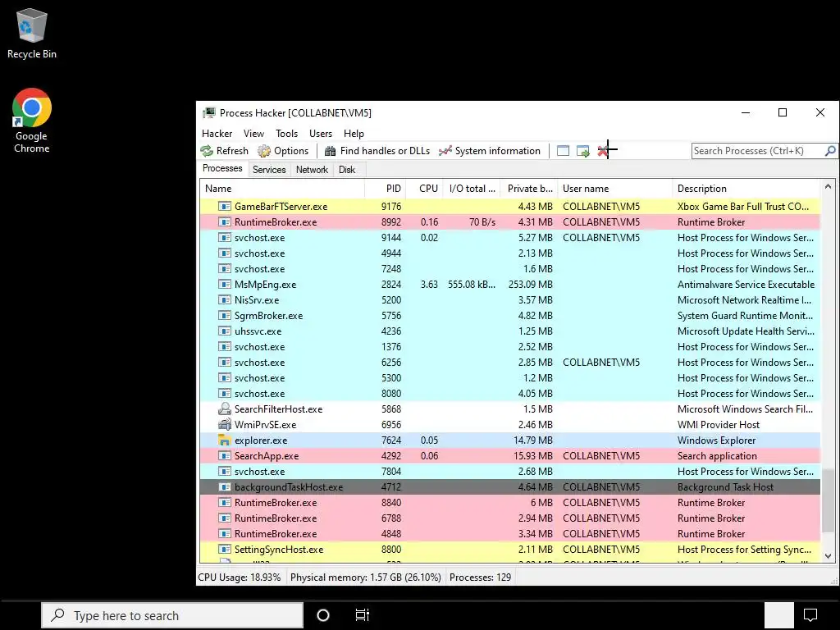
Task: Click the process list scroll up arrow
Action: (828, 187)
